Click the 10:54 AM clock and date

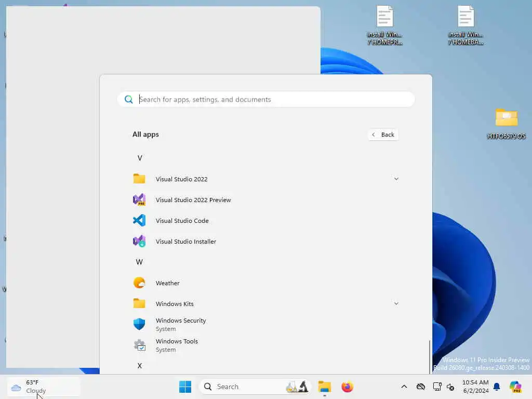point(475,387)
